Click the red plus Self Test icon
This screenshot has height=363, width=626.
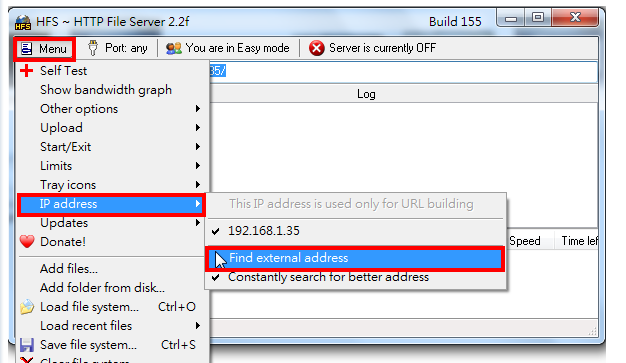[x=26, y=71]
